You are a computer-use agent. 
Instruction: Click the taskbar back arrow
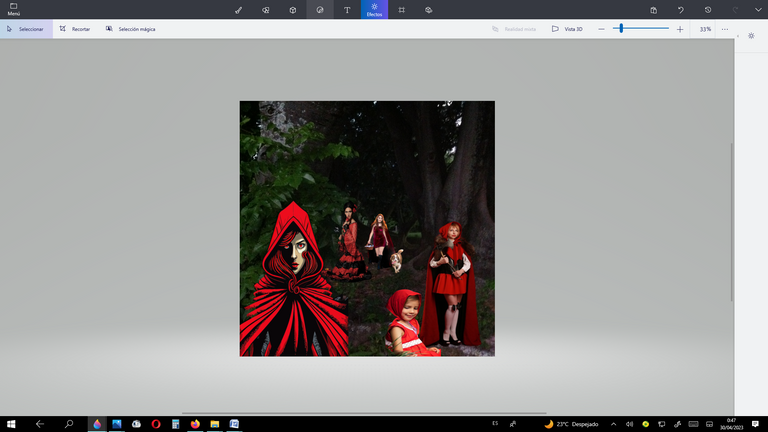(x=40, y=424)
